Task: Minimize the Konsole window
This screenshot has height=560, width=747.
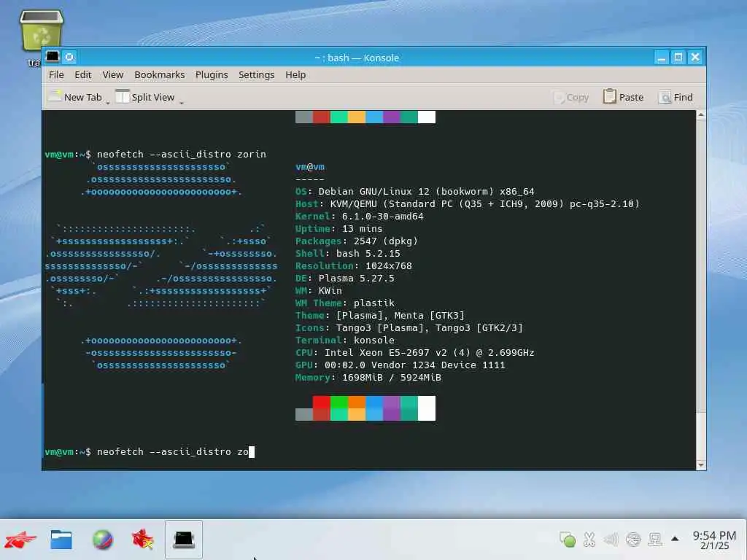Action: pyautogui.click(x=661, y=58)
